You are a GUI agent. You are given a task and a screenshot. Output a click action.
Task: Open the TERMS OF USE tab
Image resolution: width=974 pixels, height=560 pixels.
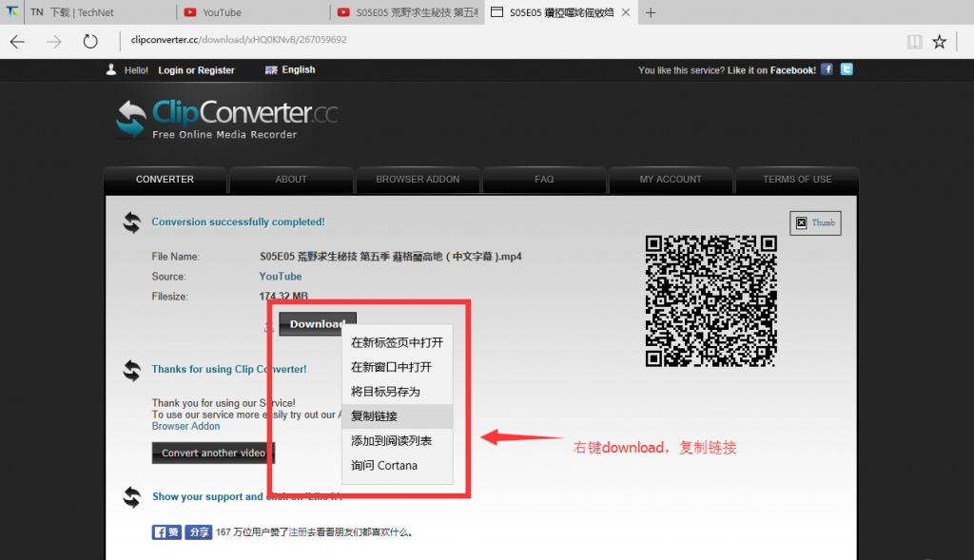pyautogui.click(x=798, y=180)
